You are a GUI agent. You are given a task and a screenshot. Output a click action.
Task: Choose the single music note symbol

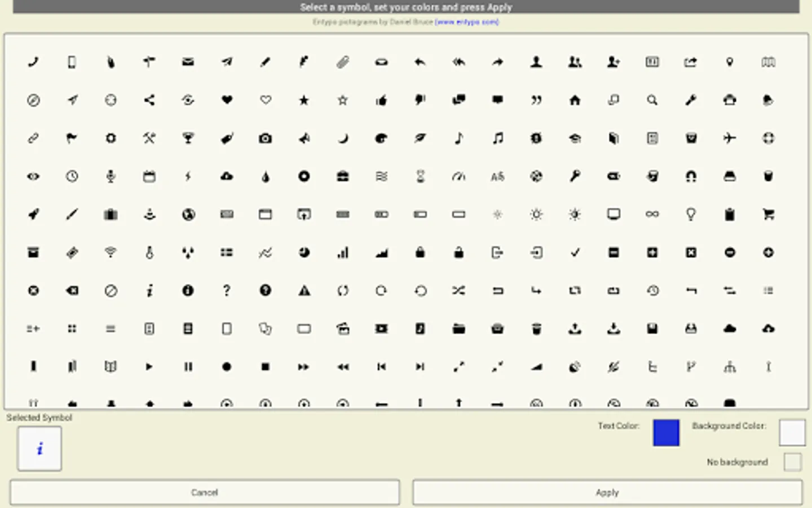[x=459, y=138]
